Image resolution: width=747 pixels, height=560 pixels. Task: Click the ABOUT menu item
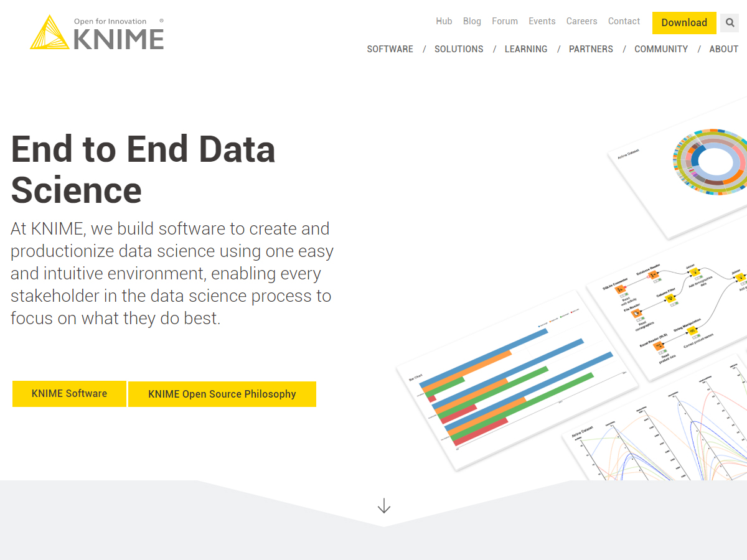(x=723, y=49)
